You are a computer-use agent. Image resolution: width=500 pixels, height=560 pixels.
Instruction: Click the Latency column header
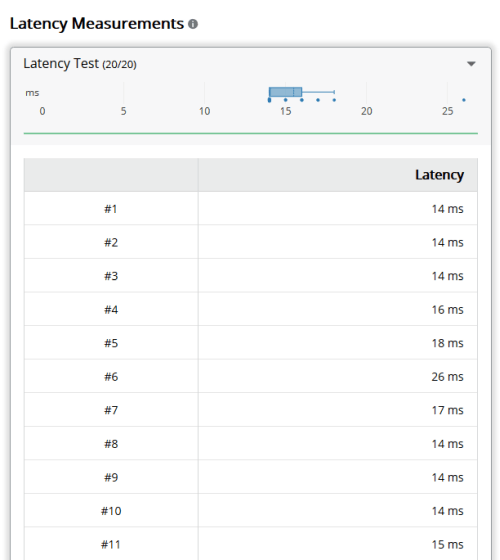(x=439, y=175)
